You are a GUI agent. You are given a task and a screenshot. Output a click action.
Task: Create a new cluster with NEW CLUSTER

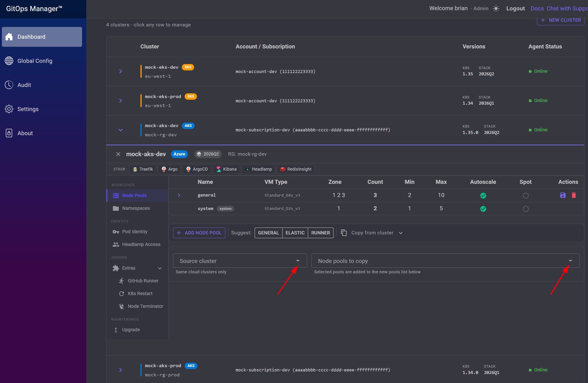click(x=560, y=20)
